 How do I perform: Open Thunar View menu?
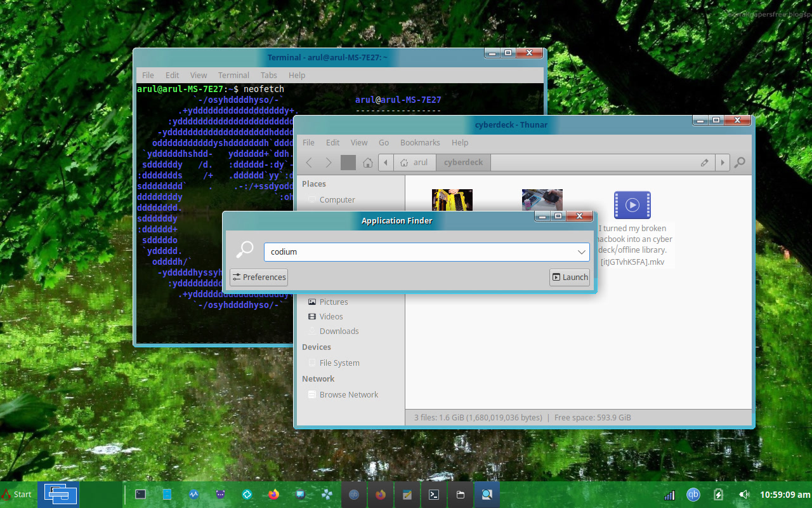pyautogui.click(x=359, y=142)
